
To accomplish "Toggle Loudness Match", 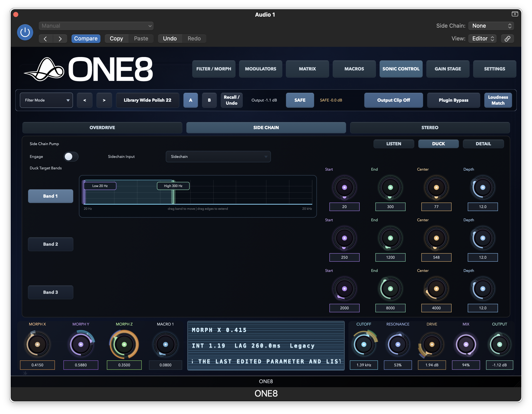I will coord(498,100).
